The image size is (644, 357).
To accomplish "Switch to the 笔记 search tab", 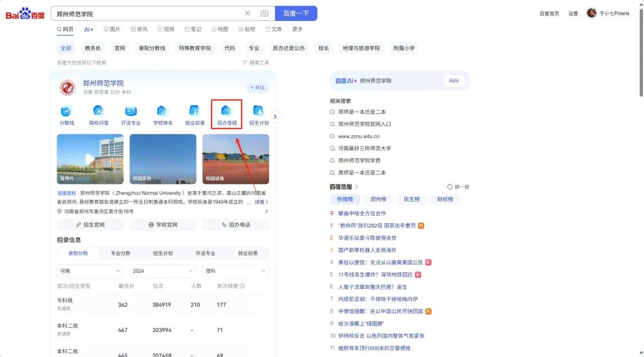I will pyautogui.click(x=193, y=29).
